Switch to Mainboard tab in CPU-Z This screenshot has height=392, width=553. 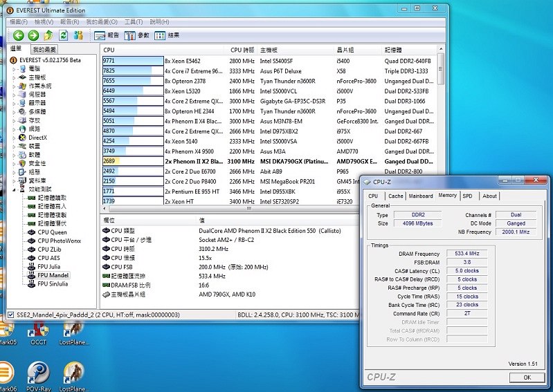click(x=421, y=196)
